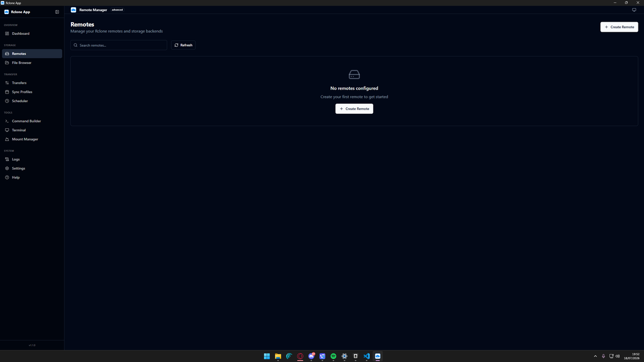
Task: Open the Windows Settings gear in taskbar
Action: pyautogui.click(x=345, y=356)
